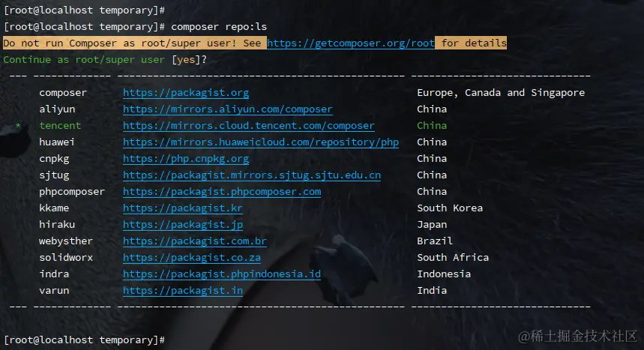Open the packagist.phpcomposer.com link
The height and width of the screenshot is (350, 644).
222,191
